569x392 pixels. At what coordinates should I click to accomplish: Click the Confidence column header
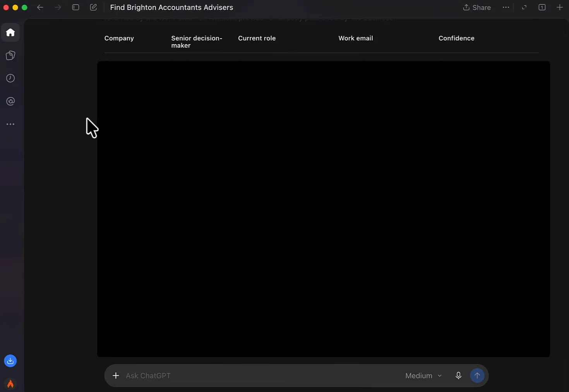click(x=456, y=38)
